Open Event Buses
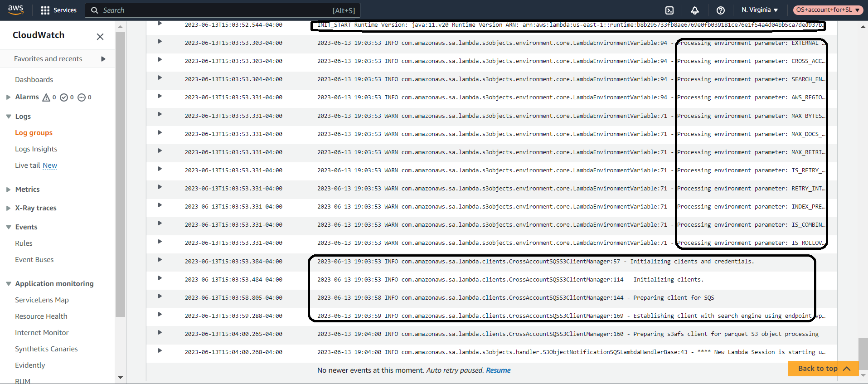 tap(34, 260)
